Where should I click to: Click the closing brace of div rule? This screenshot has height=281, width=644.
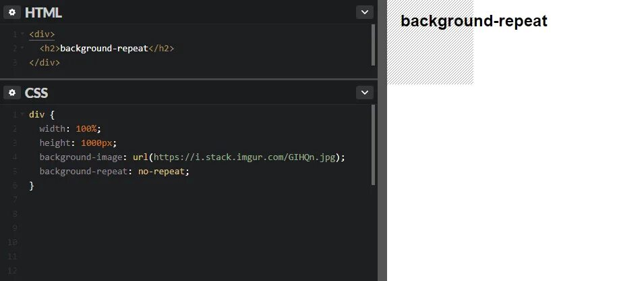point(32,186)
